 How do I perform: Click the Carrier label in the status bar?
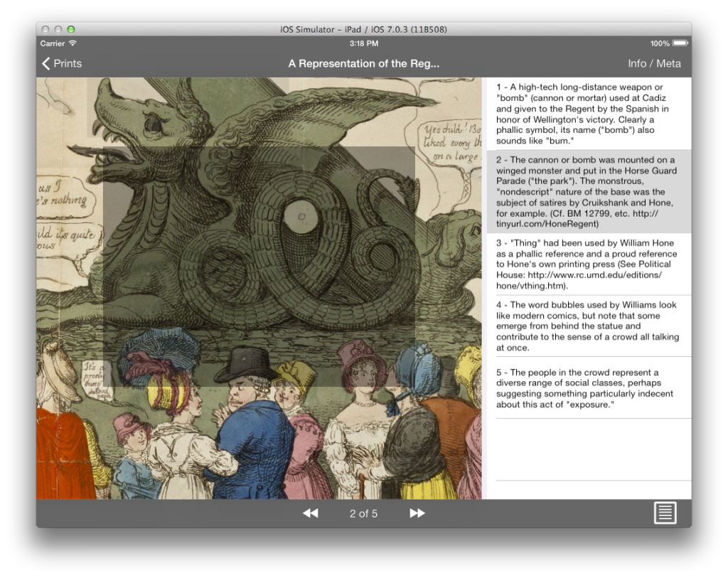[x=53, y=43]
